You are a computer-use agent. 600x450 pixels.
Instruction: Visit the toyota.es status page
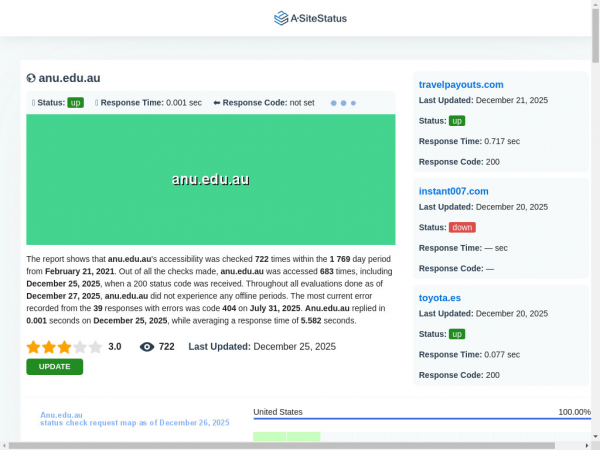point(439,298)
